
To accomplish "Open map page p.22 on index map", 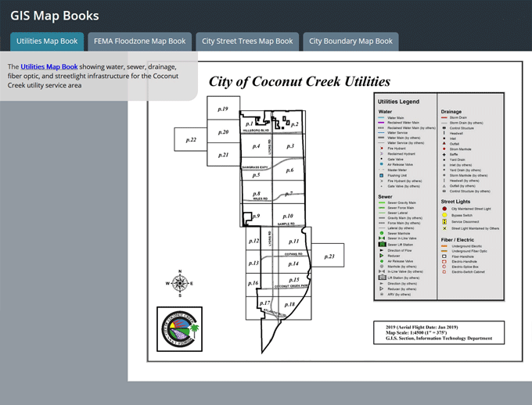I will 190,140.
